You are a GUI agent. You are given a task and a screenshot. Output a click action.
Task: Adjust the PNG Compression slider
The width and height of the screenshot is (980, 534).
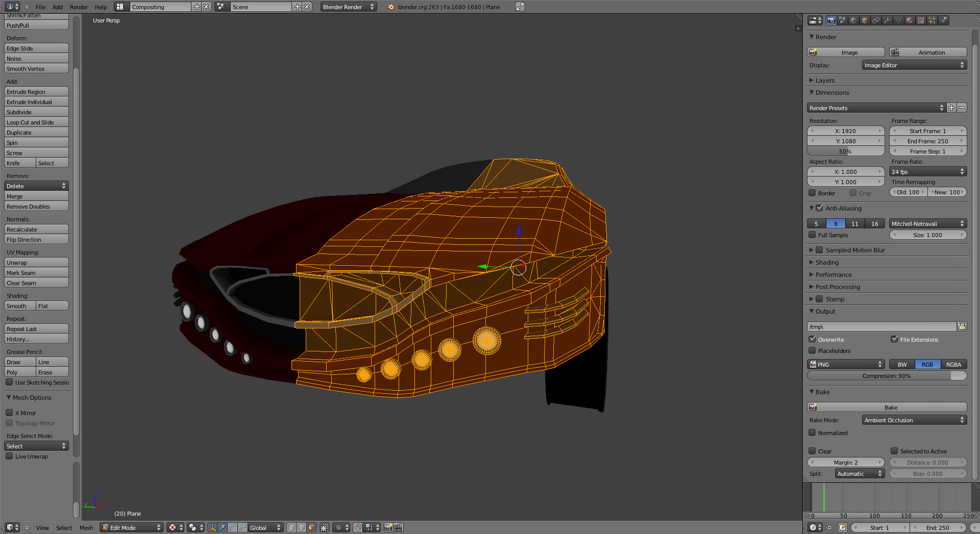point(887,375)
